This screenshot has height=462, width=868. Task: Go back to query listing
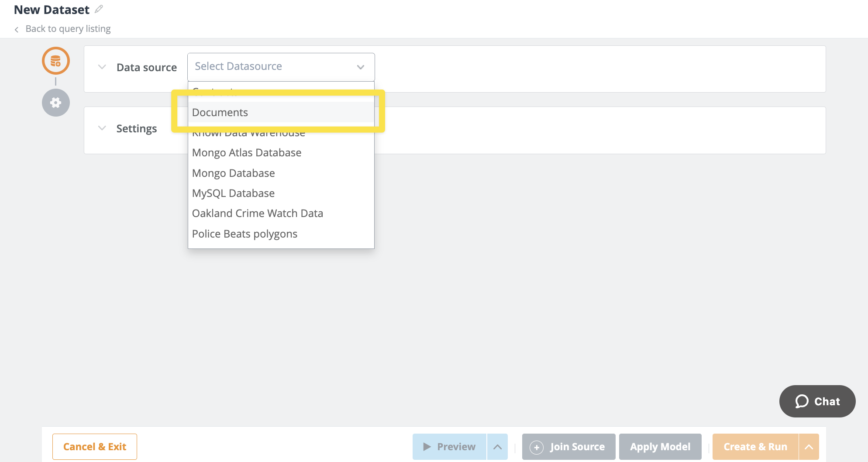tap(68, 29)
